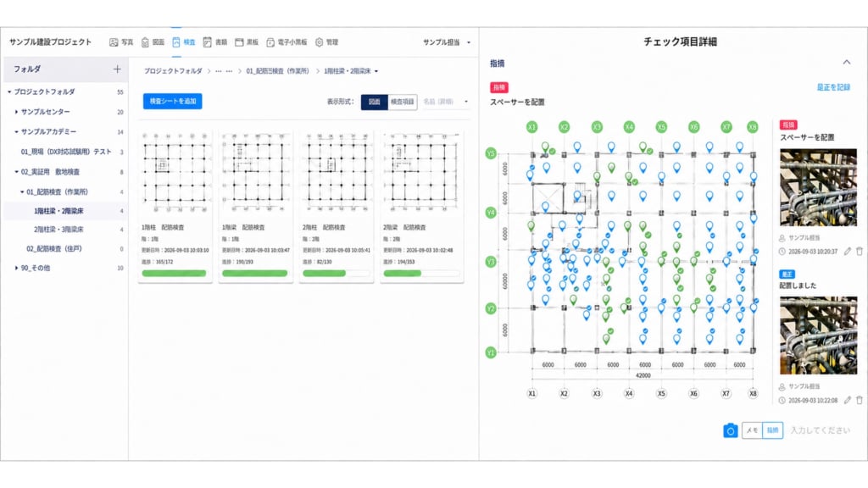Delete the 配置しました photo entry

click(x=860, y=400)
